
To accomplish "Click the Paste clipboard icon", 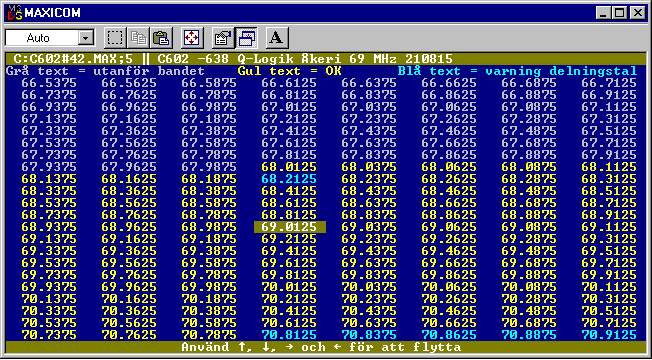I will [161, 38].
